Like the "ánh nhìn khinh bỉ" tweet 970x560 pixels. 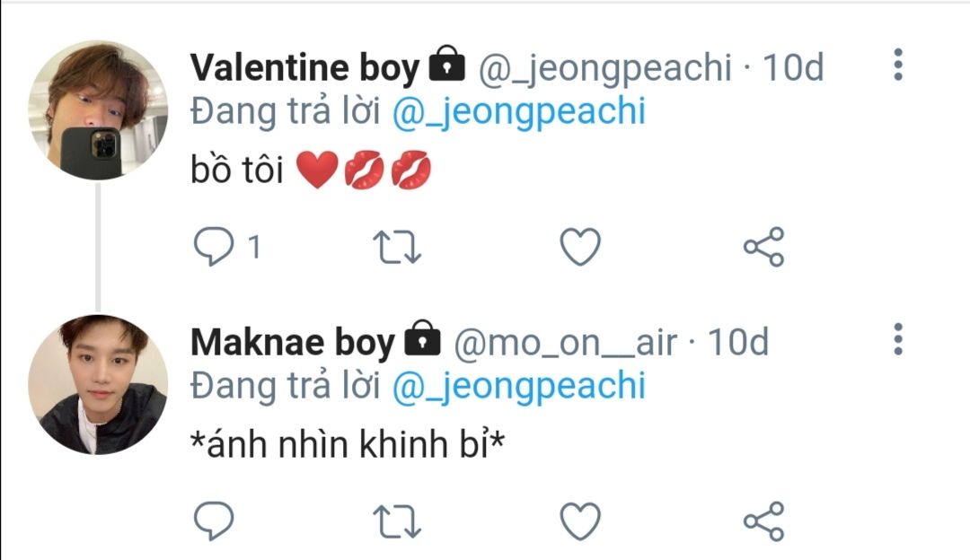coord(580,521)
